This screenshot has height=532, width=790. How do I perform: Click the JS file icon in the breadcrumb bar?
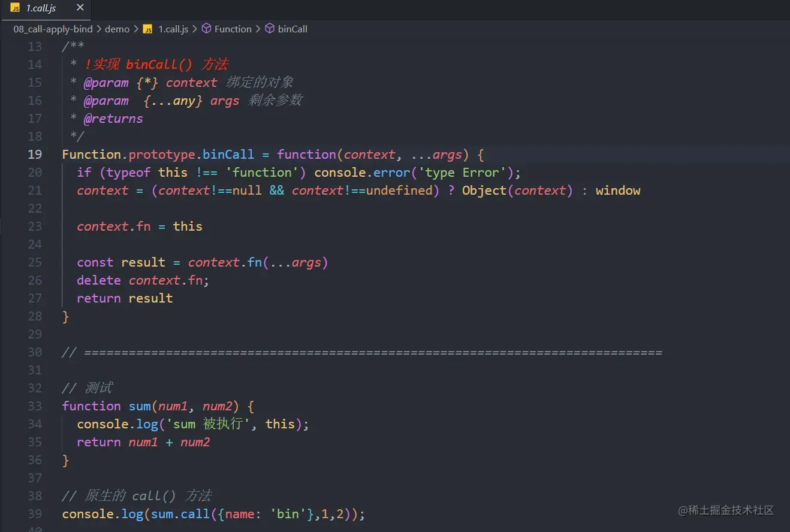(147, 29)
